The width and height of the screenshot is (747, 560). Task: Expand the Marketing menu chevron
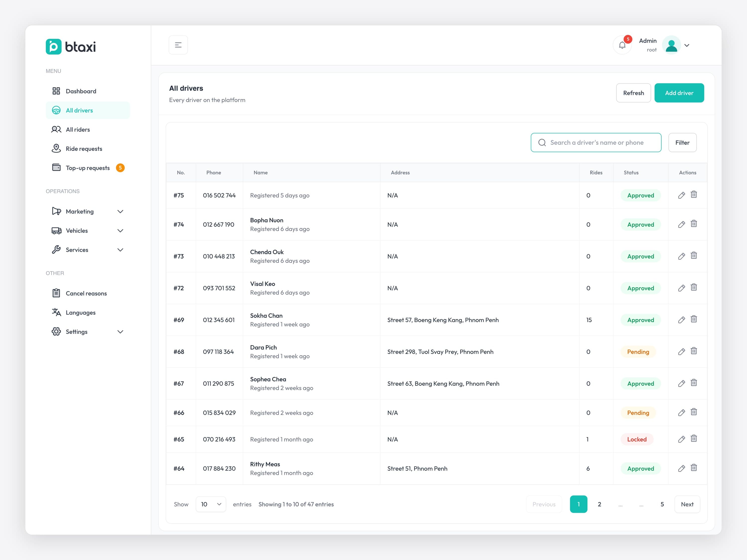click(120, 211)
